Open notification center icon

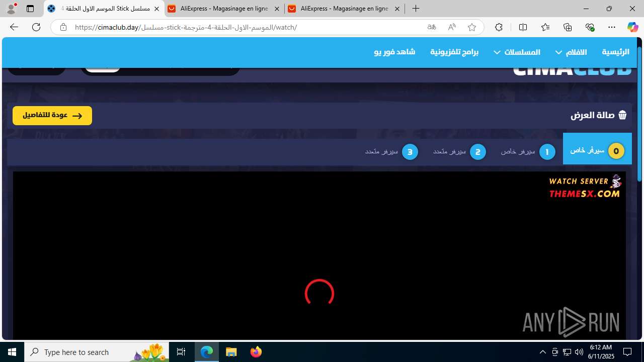click(x=627, y=352)
